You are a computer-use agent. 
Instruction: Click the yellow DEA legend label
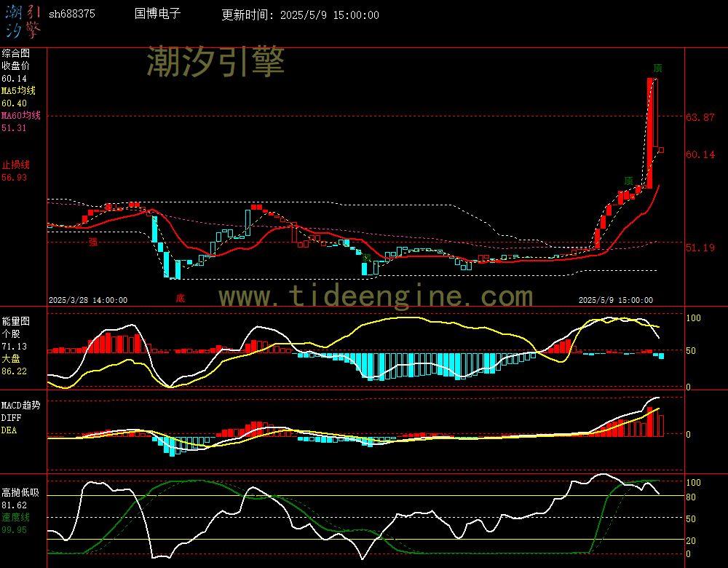point(9,430)
